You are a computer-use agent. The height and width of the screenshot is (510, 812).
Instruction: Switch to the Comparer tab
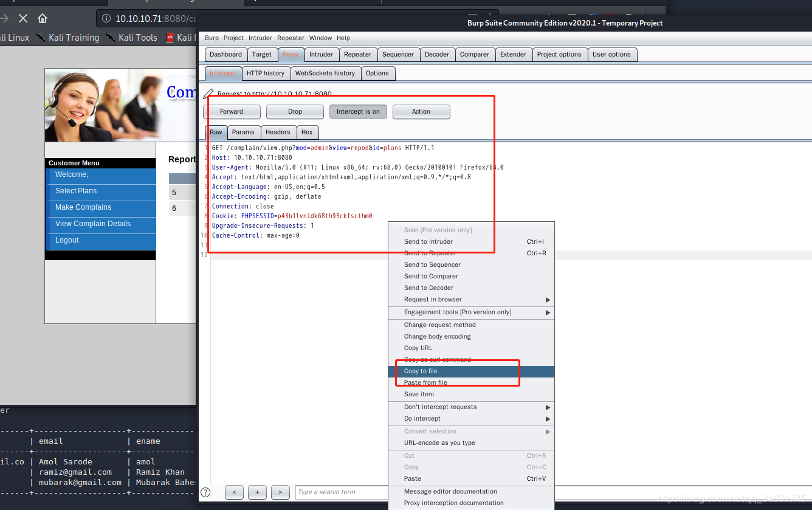click(475, 55)
